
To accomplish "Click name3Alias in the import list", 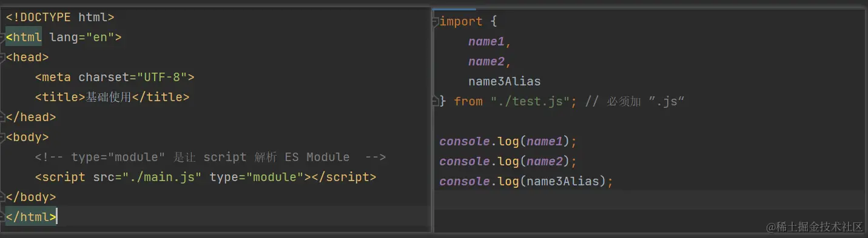I will 505,82.
